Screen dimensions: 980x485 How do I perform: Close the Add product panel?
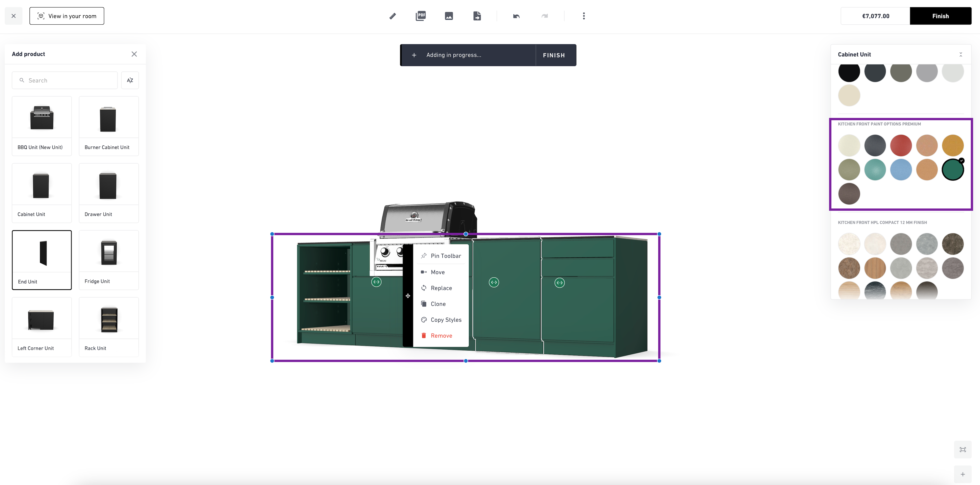(134, 54)
